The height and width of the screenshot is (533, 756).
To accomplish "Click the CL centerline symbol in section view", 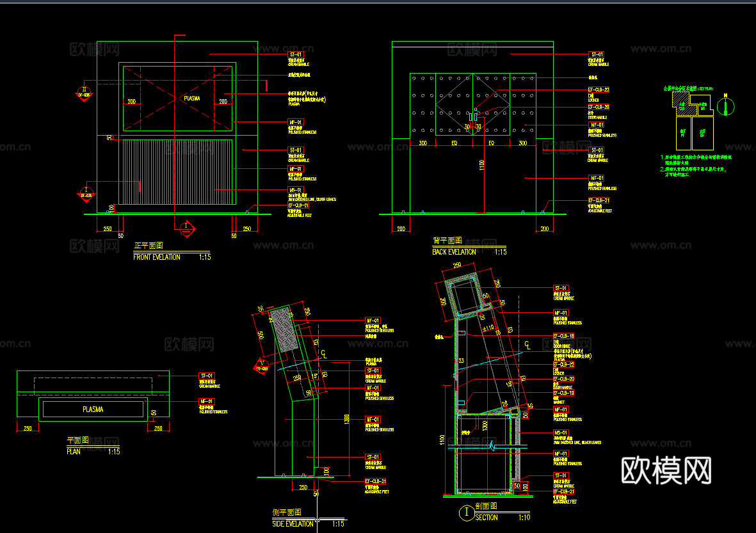I will click(527, 345).
